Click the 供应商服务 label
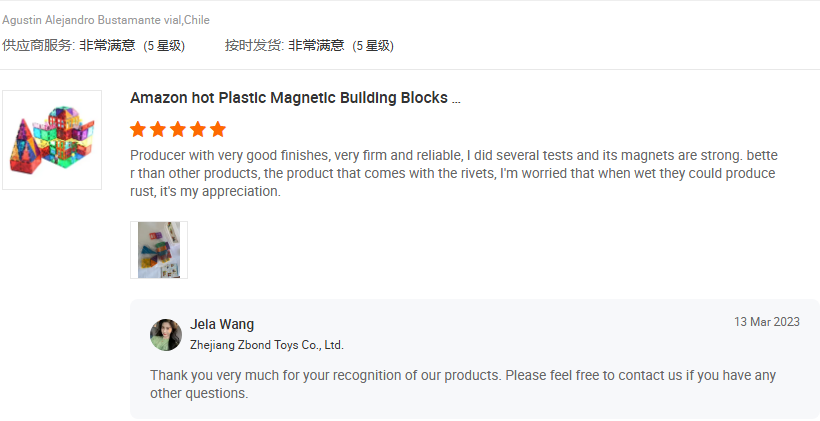 tap(38, 45)
